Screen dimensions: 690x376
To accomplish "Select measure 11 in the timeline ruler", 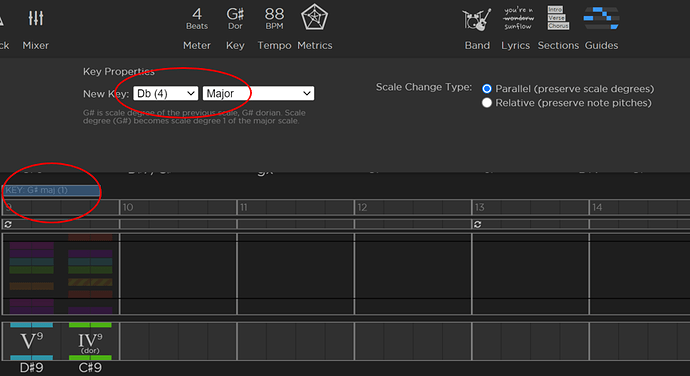I will point(296,207).
